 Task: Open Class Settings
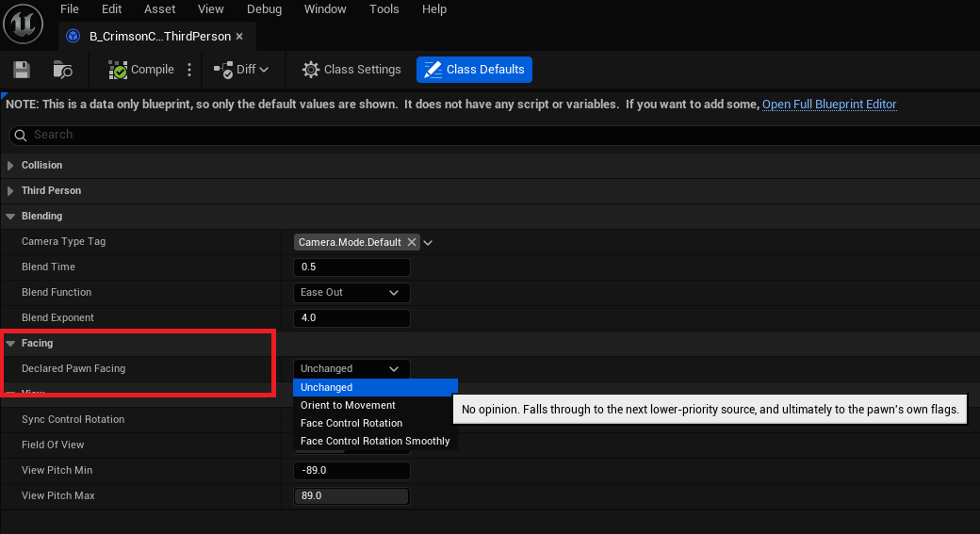coord(351,70)
